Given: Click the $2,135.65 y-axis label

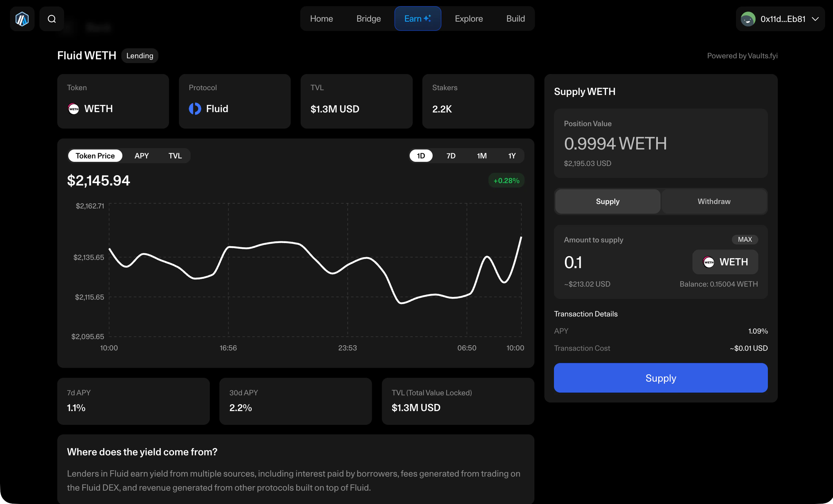Looking at the screenshot, I should pos(89,257).
